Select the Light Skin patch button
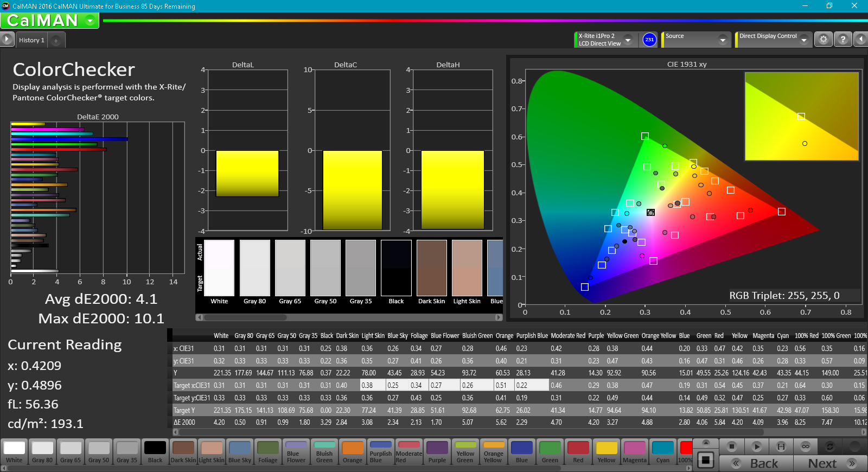Image resolution: width=868 pixels, height=472 pixels. point(212,452)
